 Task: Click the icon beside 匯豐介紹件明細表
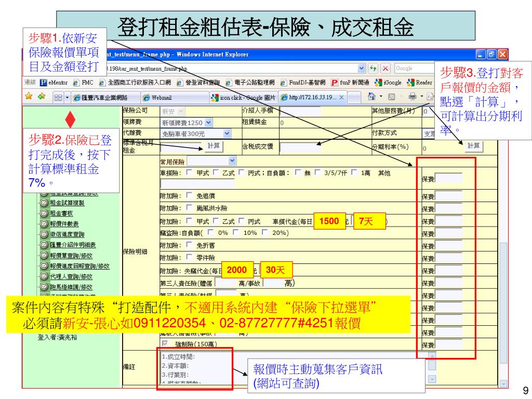click(x=44, y=245)
